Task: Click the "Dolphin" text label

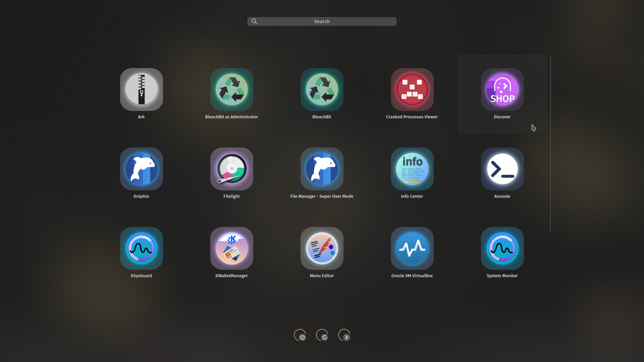Action: tap(141, 196)
